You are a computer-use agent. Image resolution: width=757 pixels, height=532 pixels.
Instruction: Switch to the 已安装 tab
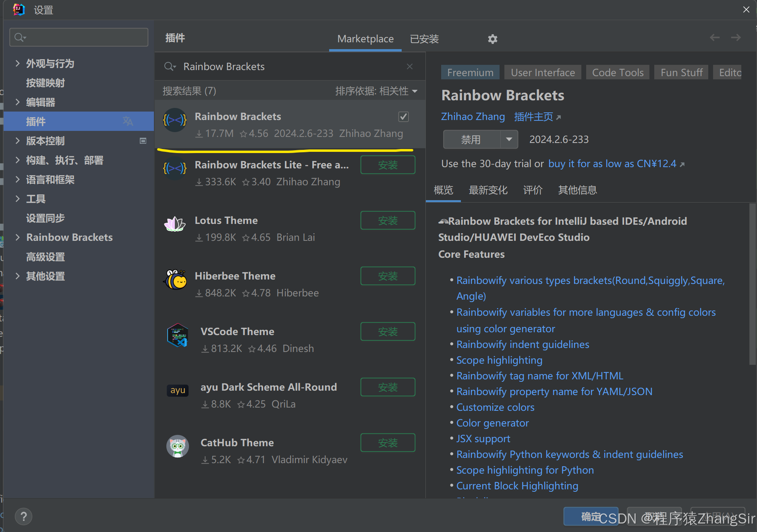[424, 39]
